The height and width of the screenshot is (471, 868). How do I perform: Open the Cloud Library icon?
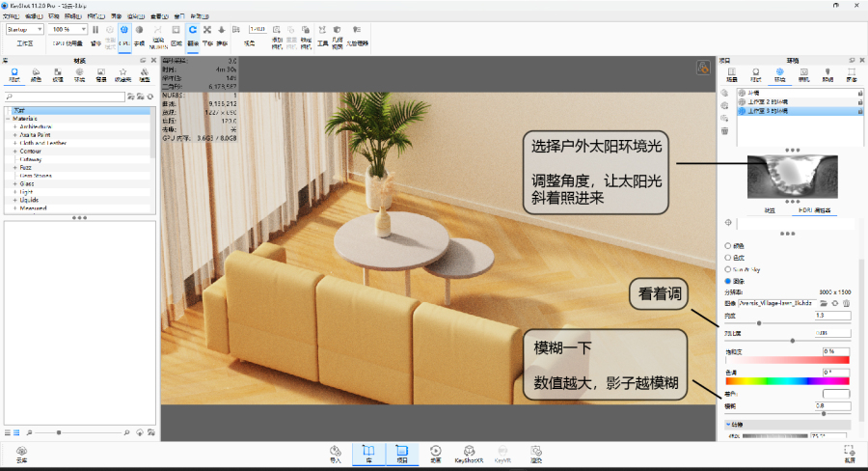21,452
